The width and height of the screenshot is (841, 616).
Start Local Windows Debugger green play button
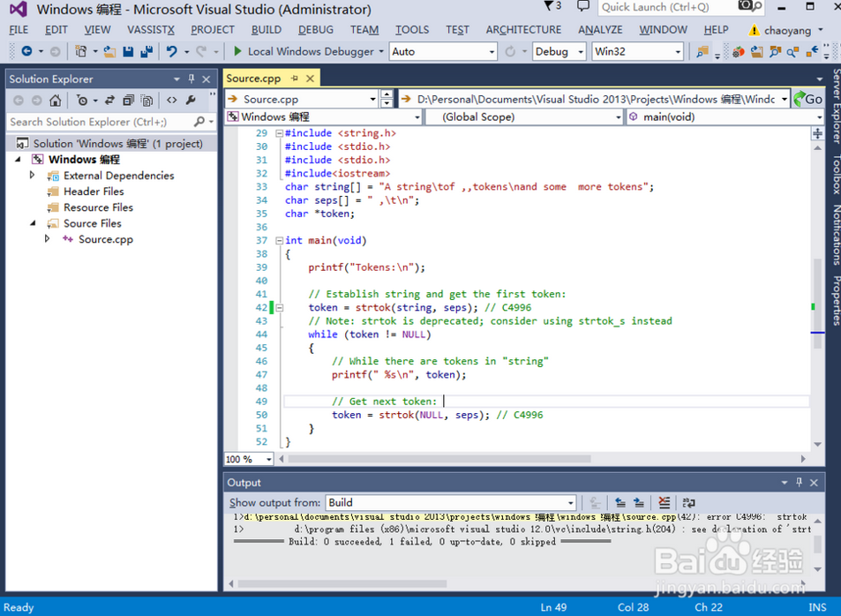(237, 51)
